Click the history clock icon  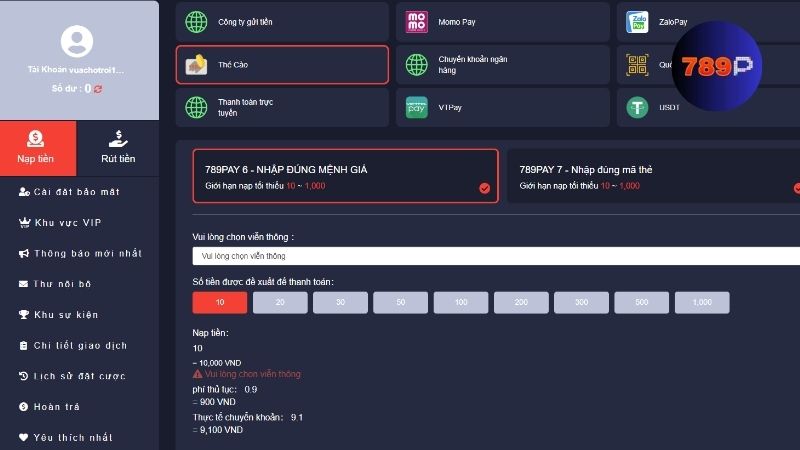[23, 376]
